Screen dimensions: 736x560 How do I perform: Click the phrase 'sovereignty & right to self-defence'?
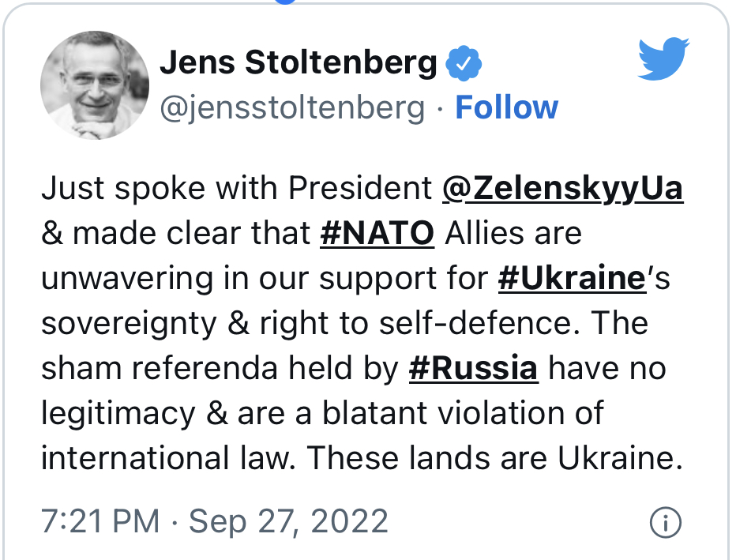tap(310, 323)
